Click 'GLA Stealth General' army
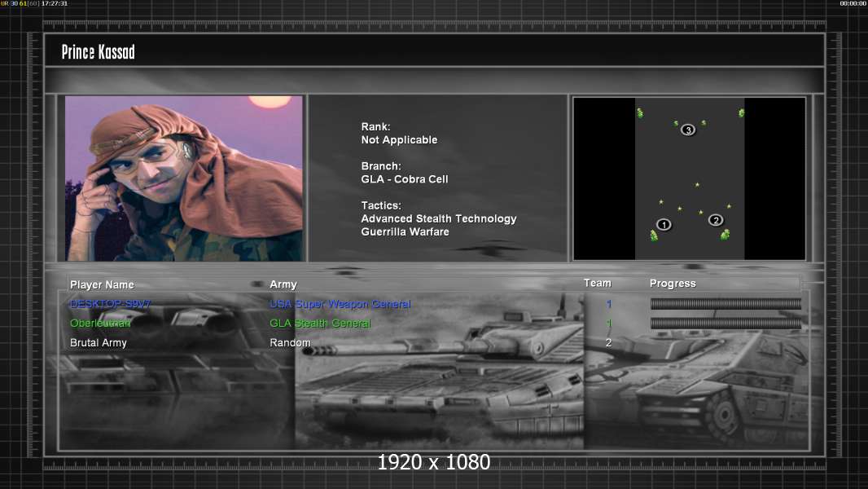This screenshot has height=489, width=868. point(320,324)
